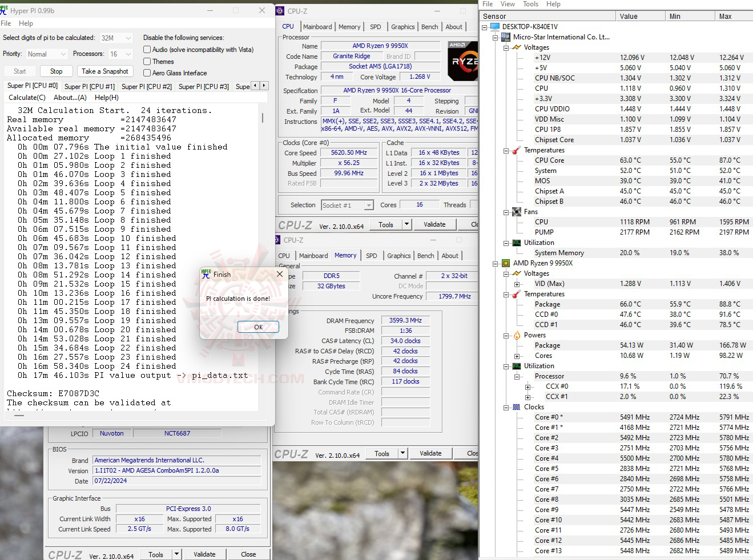The height and width of the screenshot is (560, 753).
Task: Click the Core Speed value 5620.50 MHz
Action: [x=349, y=153]
